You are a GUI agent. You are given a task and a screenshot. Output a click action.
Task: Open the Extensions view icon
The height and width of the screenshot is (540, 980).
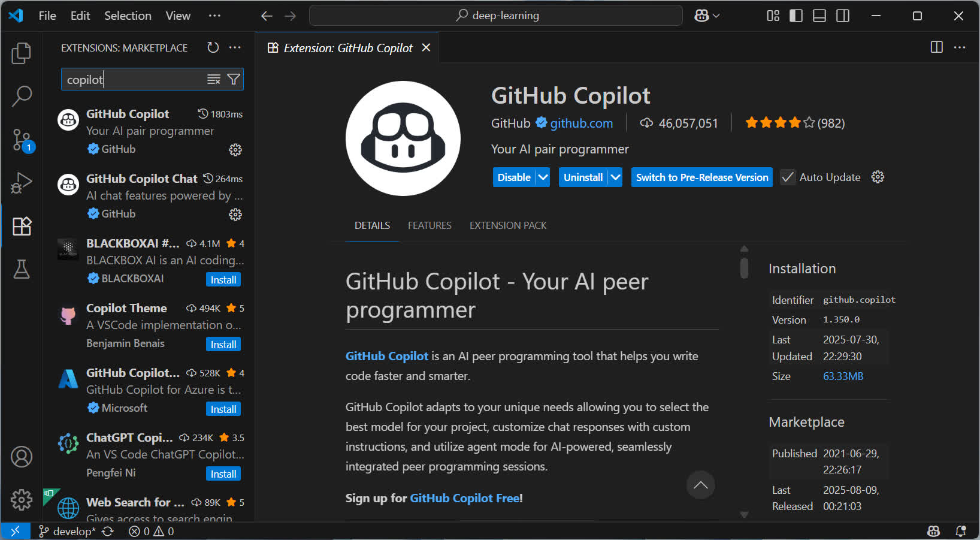point(22,226)
